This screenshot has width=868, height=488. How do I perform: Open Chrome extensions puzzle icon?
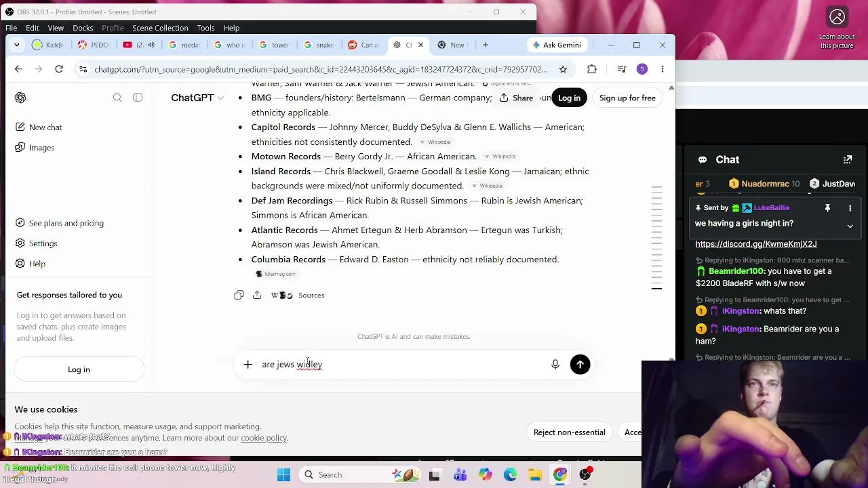click(592, 69)
